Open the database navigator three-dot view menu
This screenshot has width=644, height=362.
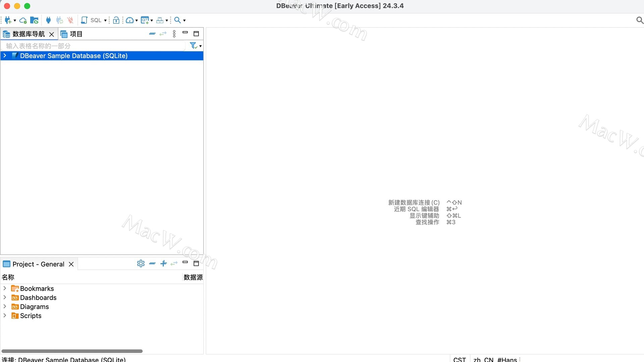click(174, 34)
